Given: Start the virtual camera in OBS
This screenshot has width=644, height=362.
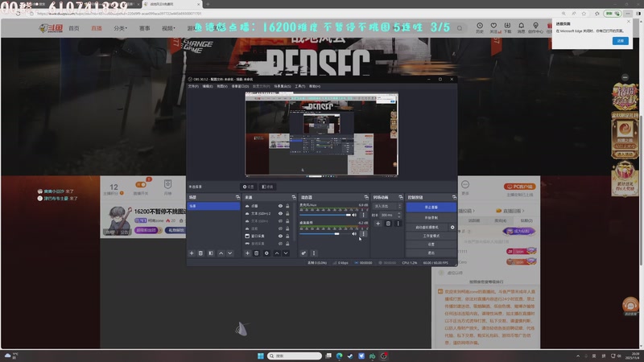Looking at the screenshot, I should tap(427, 227).
